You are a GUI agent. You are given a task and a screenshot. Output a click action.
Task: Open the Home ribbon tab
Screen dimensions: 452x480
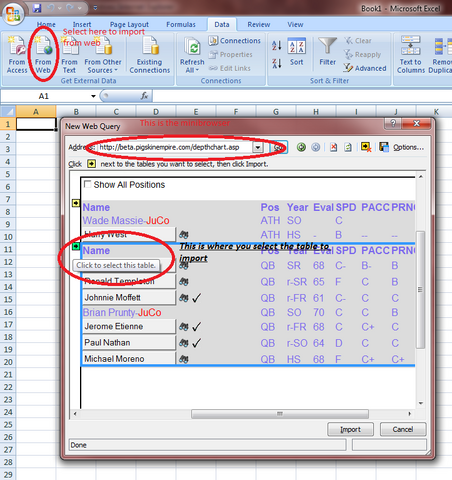pos(46,24)
